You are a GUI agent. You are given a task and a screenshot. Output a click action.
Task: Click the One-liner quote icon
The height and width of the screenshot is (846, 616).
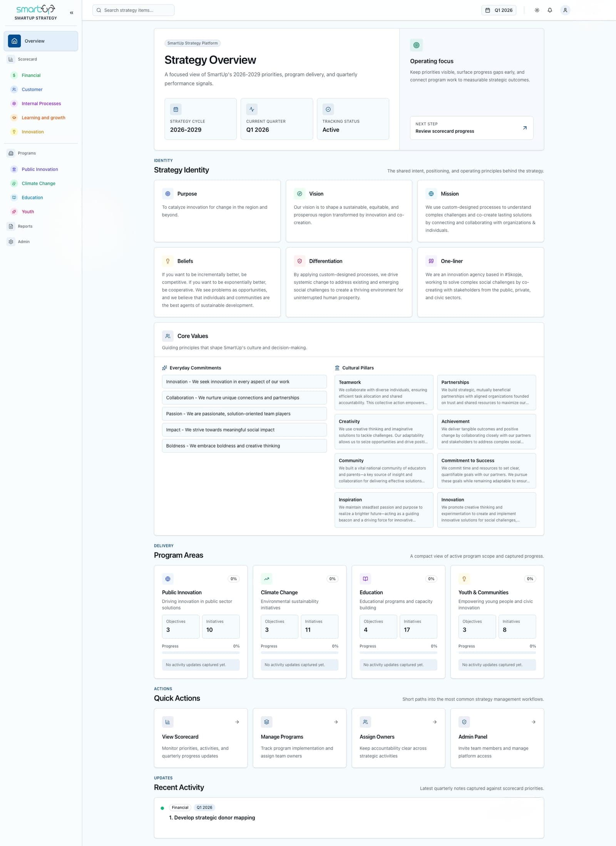(x=431, y=261)
